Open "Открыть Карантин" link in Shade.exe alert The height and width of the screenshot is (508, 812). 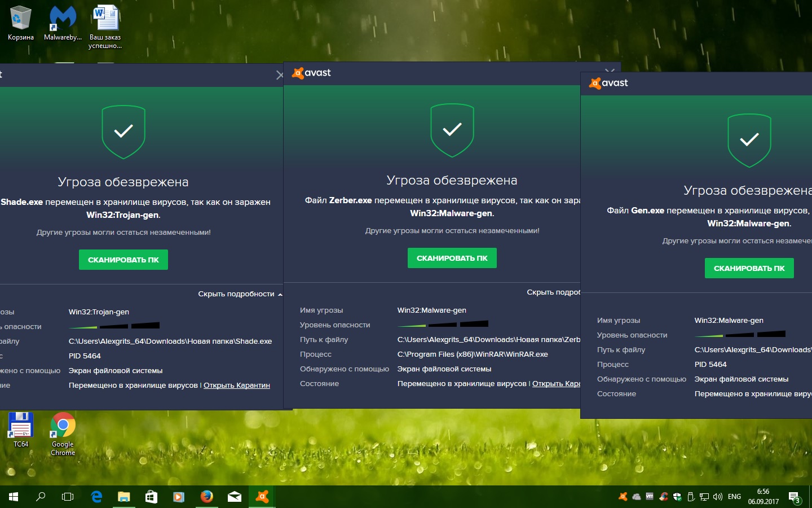point(237,386)
